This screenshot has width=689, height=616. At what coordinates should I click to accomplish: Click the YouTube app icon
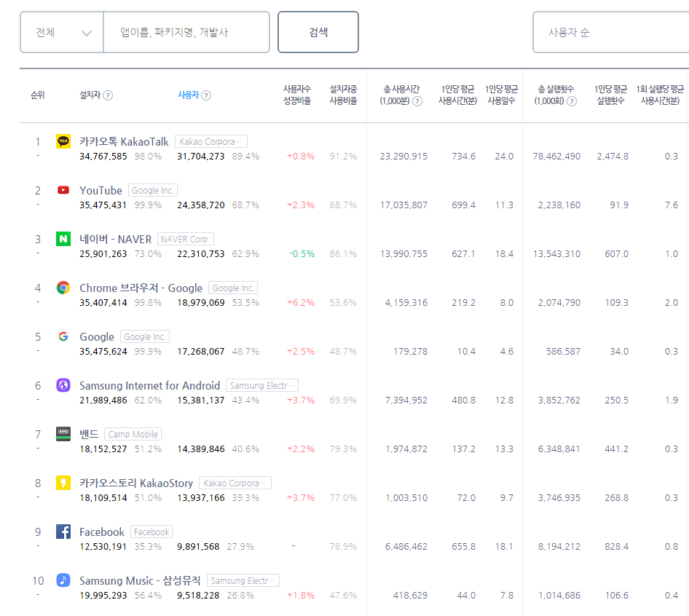[63, 190]
